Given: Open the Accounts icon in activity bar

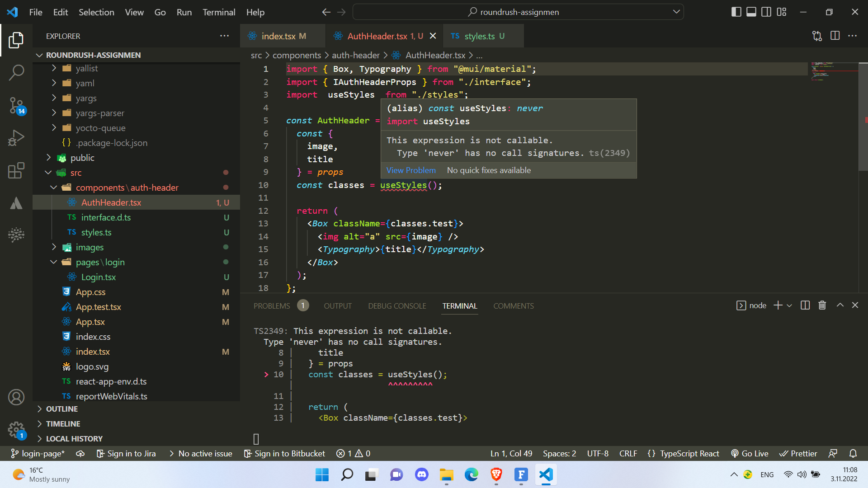Looking at the screenshot, I should (x=16, y=397).
